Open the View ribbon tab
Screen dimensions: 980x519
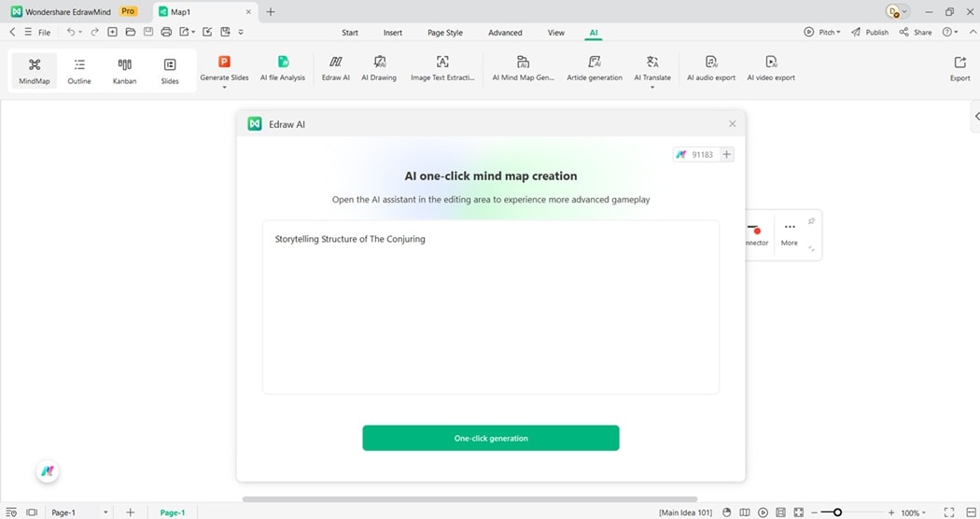point(555,33)
